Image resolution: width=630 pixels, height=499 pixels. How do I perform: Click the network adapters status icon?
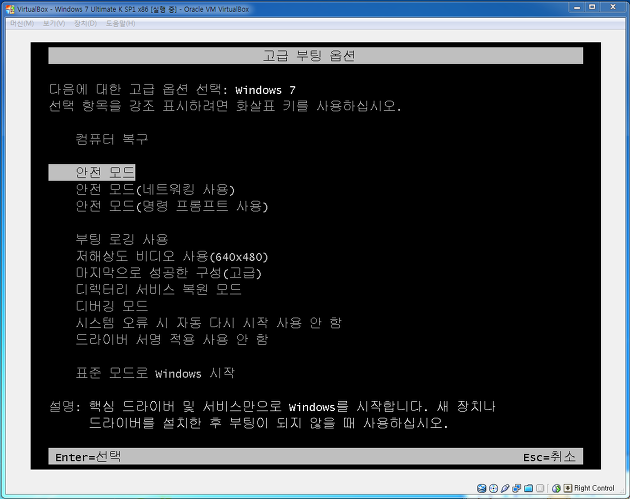517,488
